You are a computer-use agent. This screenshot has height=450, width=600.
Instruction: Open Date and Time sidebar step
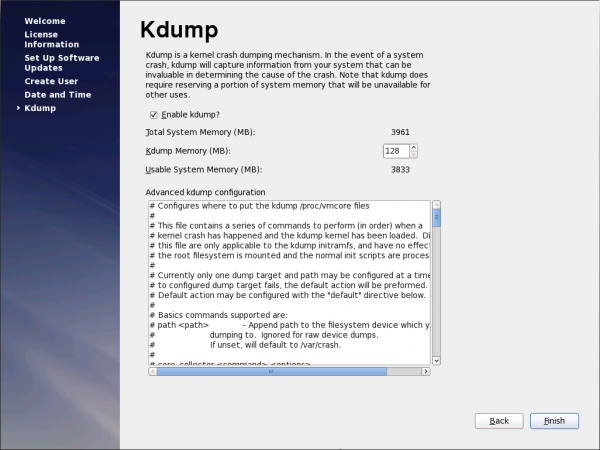pos(57,95)
